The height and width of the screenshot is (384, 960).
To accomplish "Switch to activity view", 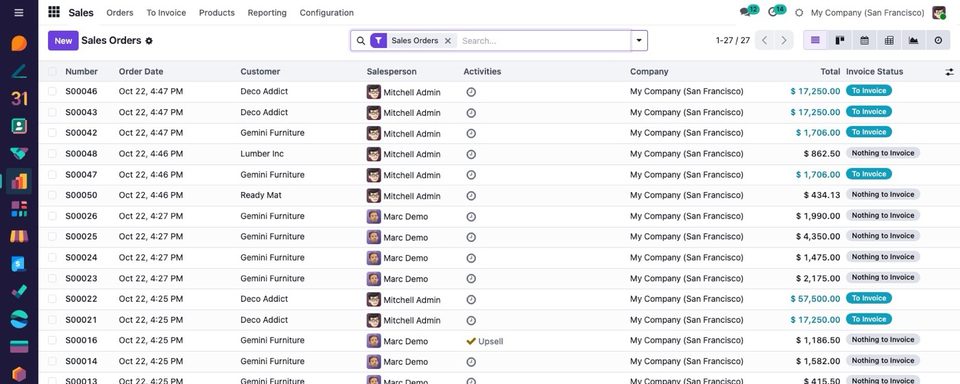I will click(x=939, y=40).
